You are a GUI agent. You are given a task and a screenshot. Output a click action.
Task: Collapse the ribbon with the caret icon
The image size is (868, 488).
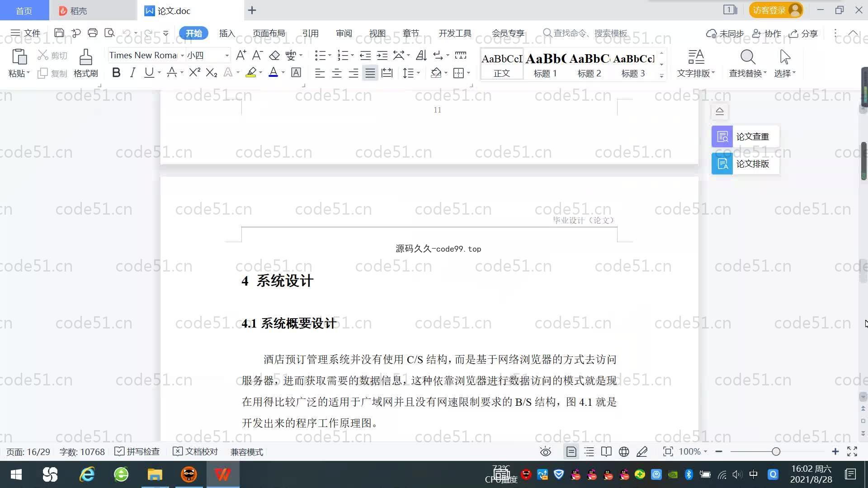pos(853,33)
